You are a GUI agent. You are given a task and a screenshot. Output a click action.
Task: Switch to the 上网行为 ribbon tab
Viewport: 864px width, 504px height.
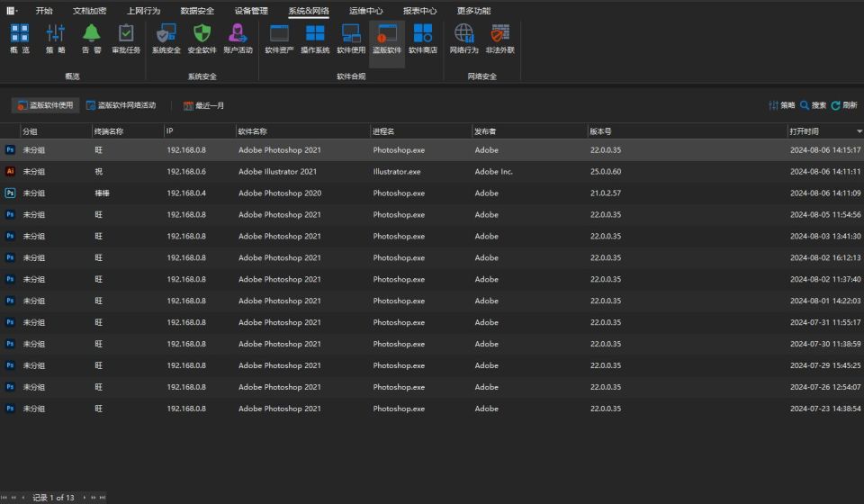pos(143,11)
